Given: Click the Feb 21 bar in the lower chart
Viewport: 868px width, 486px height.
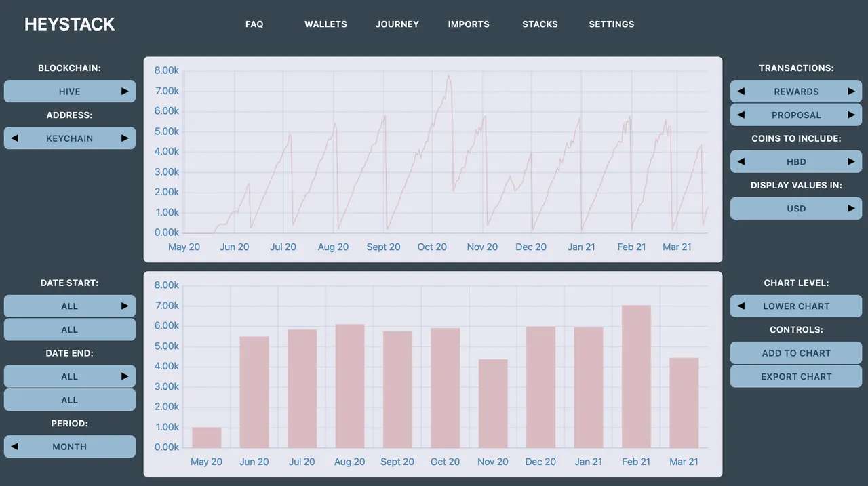Looking at the screenshot, I should pyautogui.click(x=636, y=376).
